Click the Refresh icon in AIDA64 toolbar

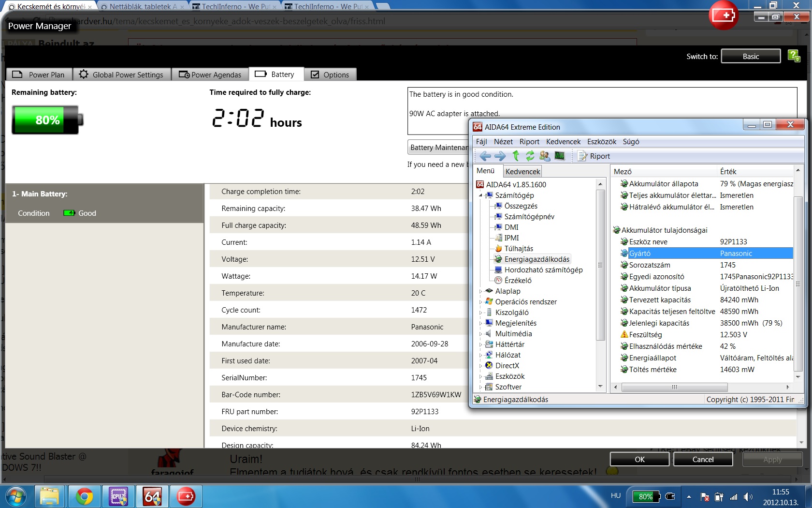[x=530, y=156]
